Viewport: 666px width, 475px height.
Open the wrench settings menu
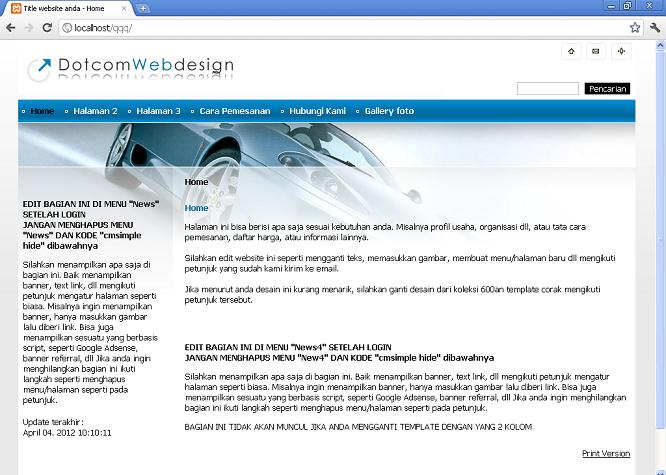click(655, 28)
